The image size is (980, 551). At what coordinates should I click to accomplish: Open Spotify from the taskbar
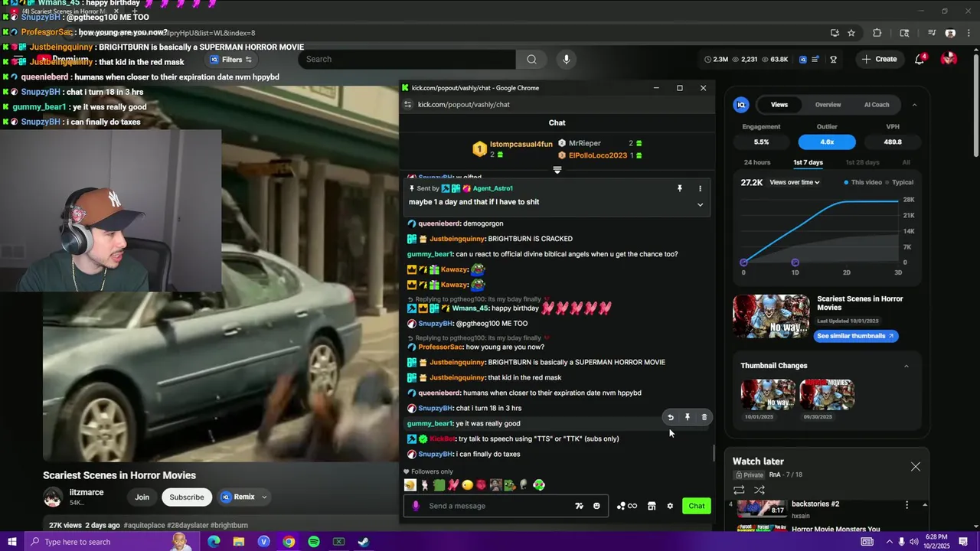tap(314, 542)
